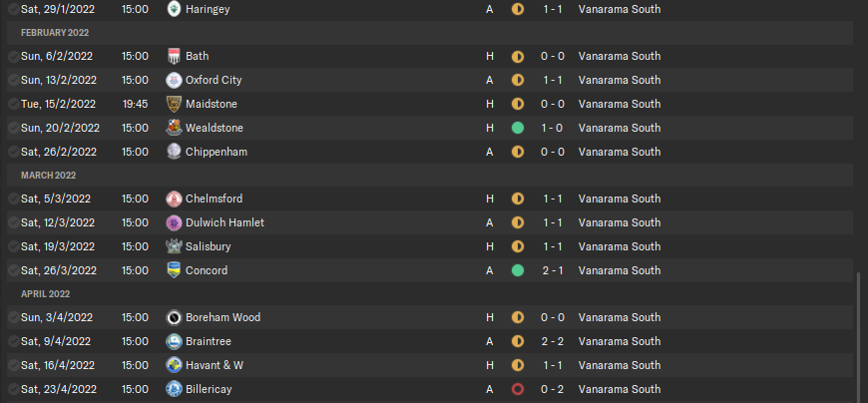This screenshot has height=403, width=868.
Task: Click the Haringey club badge
Action: (x=174, y=9)
